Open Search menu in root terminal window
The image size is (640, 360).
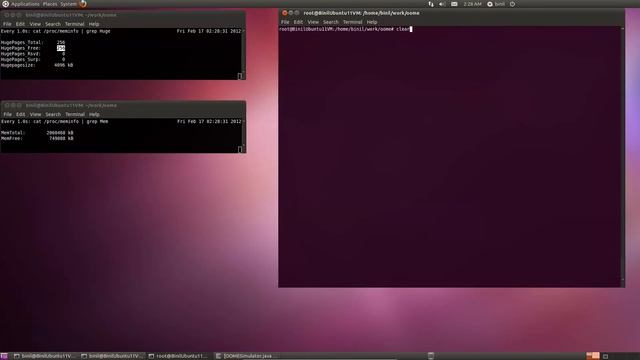(x=331, y=22)
